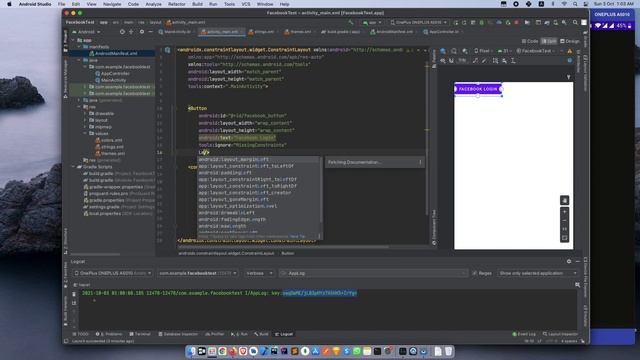Open the Event Log button in status bar
The image size is (640, 360).
click(x=524, y=334)
